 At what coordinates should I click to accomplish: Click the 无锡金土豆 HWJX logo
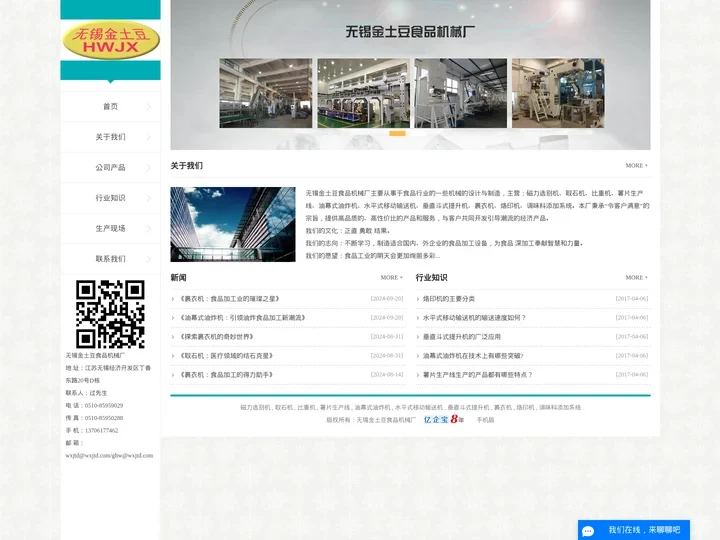(x=111, y=40)
